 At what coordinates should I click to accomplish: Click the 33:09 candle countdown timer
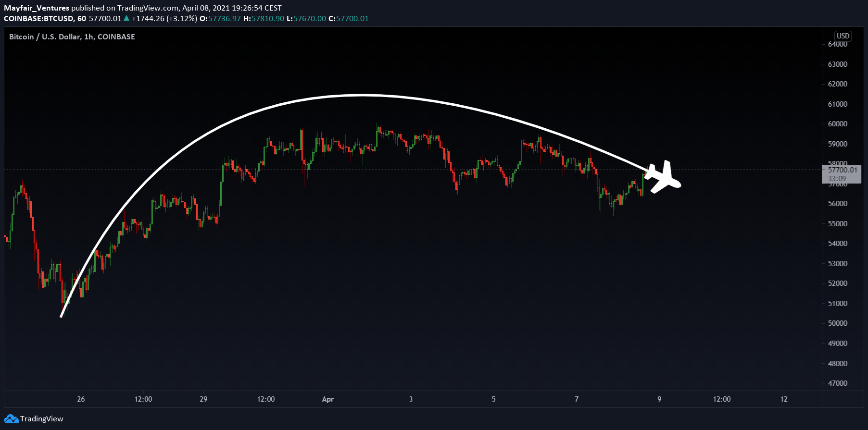(837, 179)
